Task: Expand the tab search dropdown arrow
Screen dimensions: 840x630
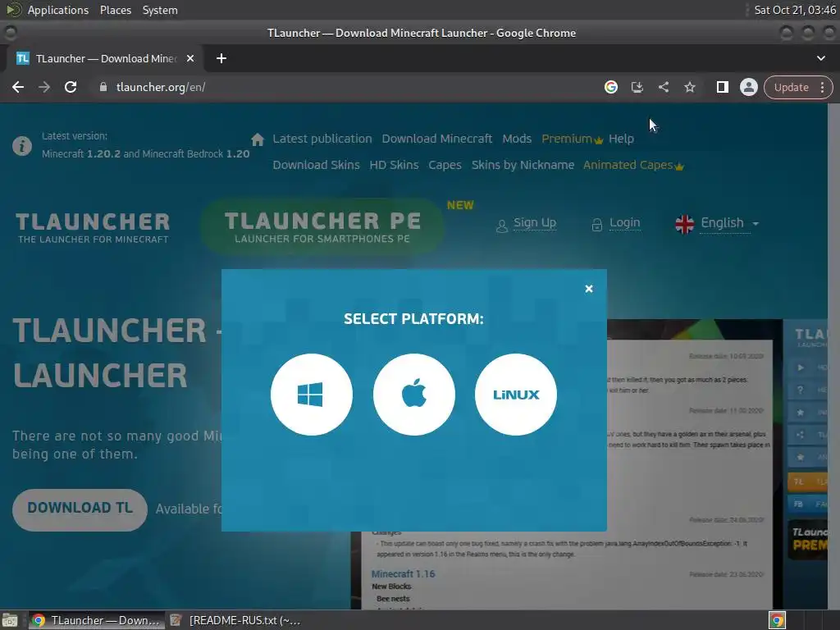Action: tap(820, 58)
